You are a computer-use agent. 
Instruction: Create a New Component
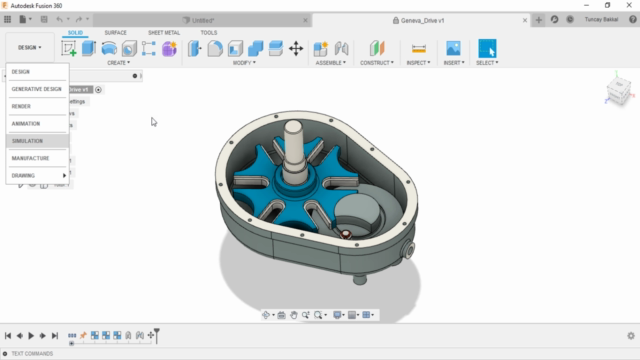tap(321, 48)
